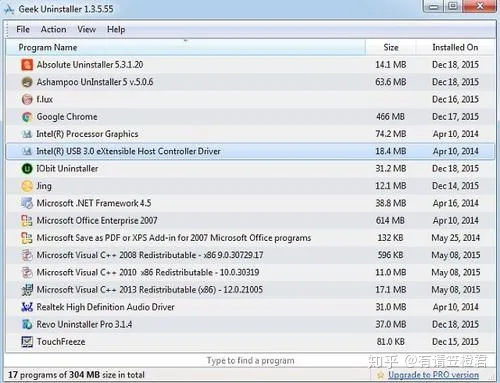Select IObit Uninstaller in the list
500x383 pixels.
tap(67, 169)
